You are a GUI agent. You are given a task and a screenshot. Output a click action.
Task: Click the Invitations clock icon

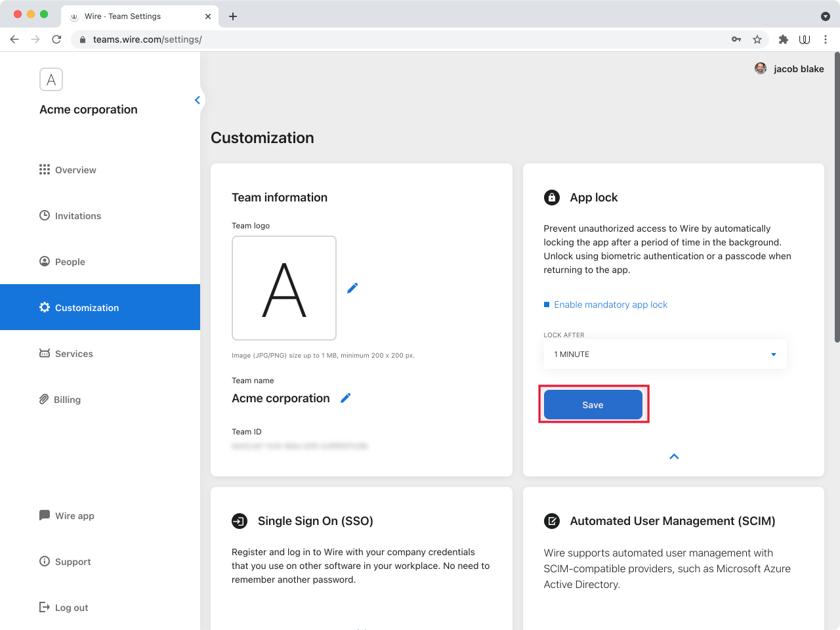click(45, 215)
